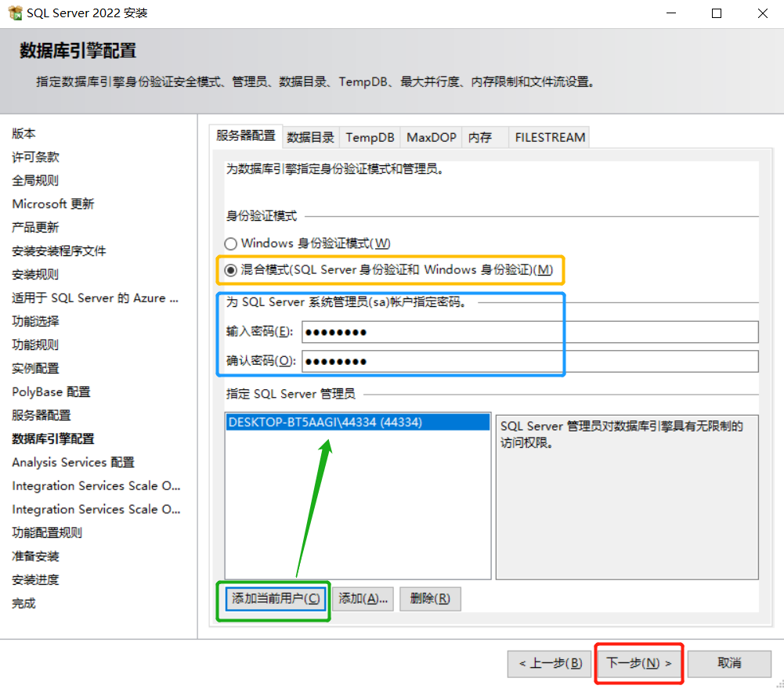
Task: Open the 数据目录 tab
Action: point(310,137)
